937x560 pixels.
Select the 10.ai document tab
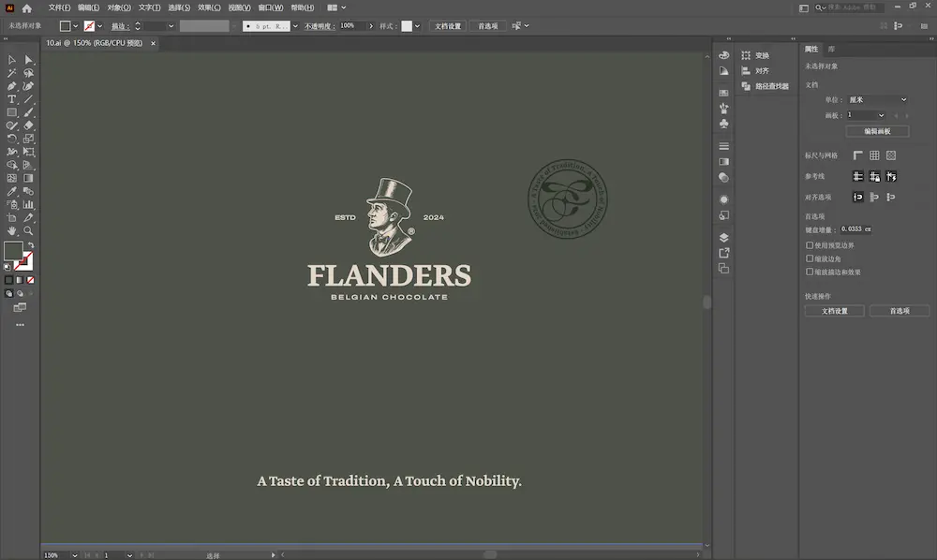(x=95, y=43)
